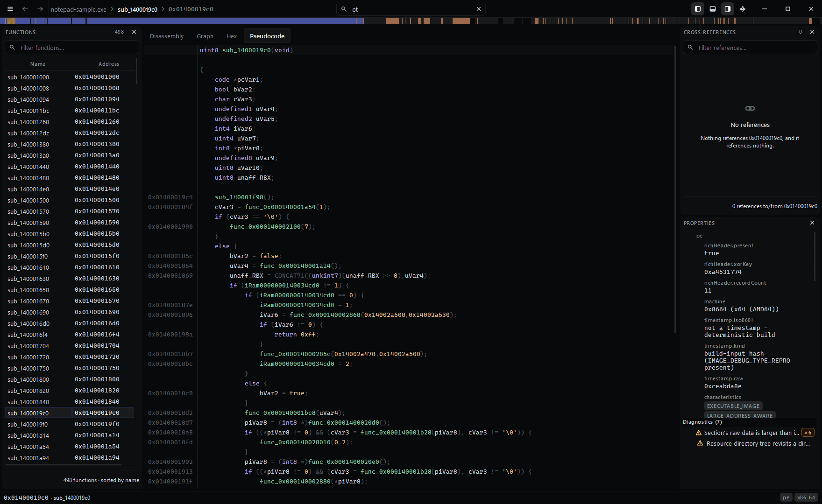Click the EXECUTABLE_IMAGE characteristic tag
The width and height of the screenshot is (822, 504).
733,406
